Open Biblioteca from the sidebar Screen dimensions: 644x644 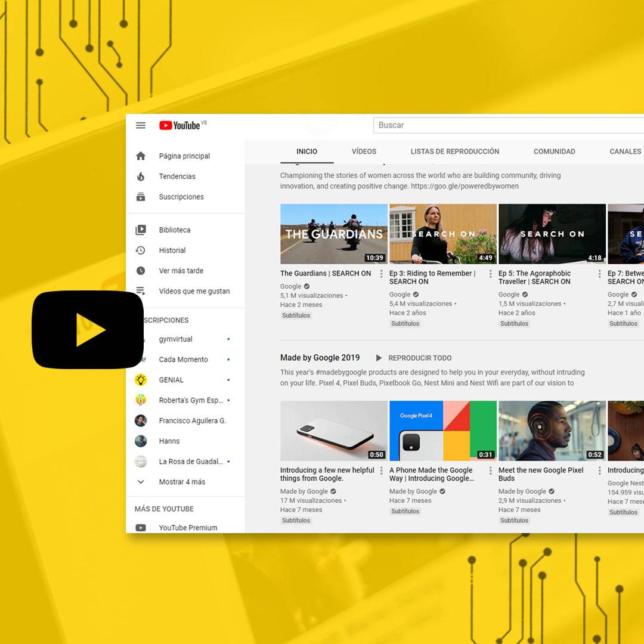click(141, 230)
